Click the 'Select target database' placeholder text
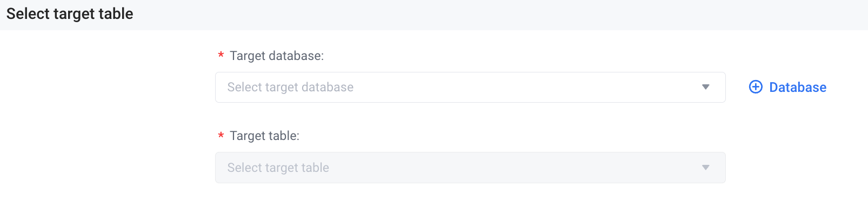868x200 pixels. click(290, 87)
